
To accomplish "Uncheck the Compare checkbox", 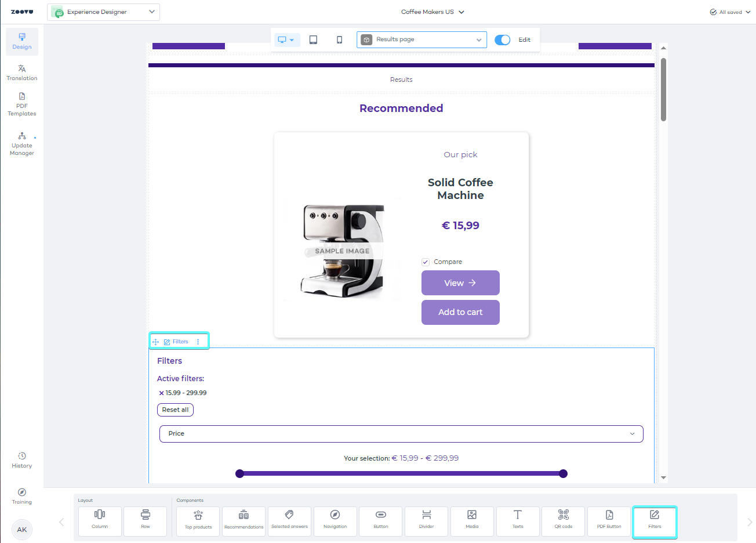I will (426, 262).
